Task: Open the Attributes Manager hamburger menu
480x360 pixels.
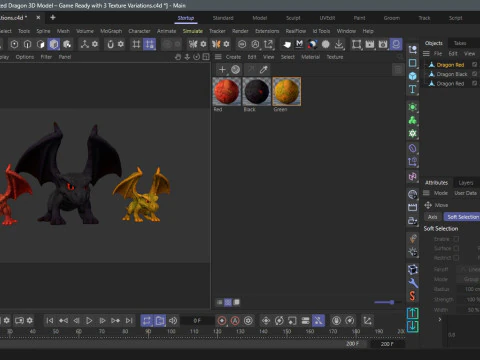Action: coord(426,193)
